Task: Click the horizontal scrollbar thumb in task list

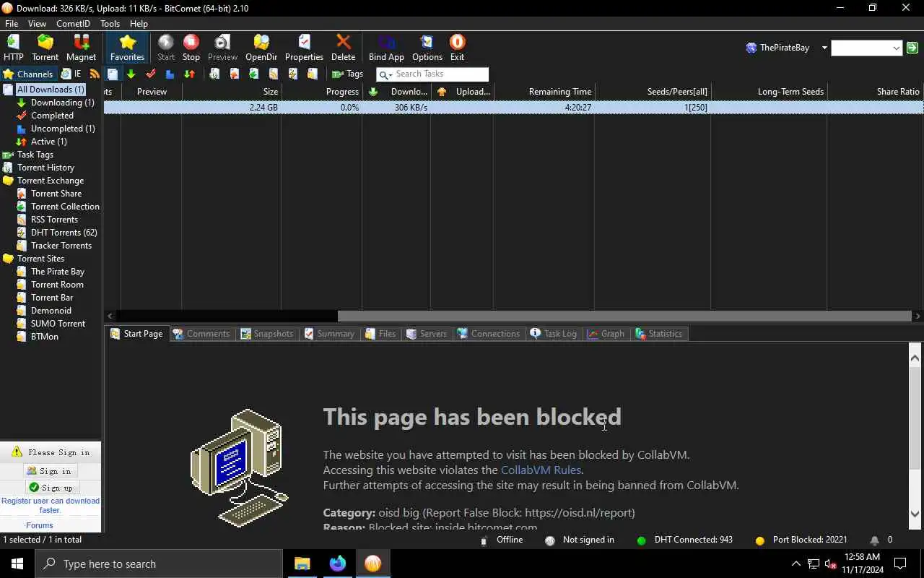Action: tap(624, 316)
